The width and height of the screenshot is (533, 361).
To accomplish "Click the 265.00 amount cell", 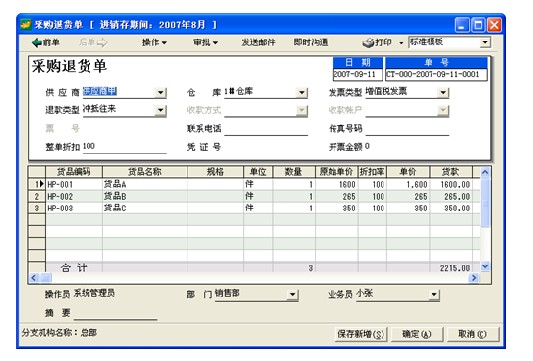I will click(x=451, y=196).
